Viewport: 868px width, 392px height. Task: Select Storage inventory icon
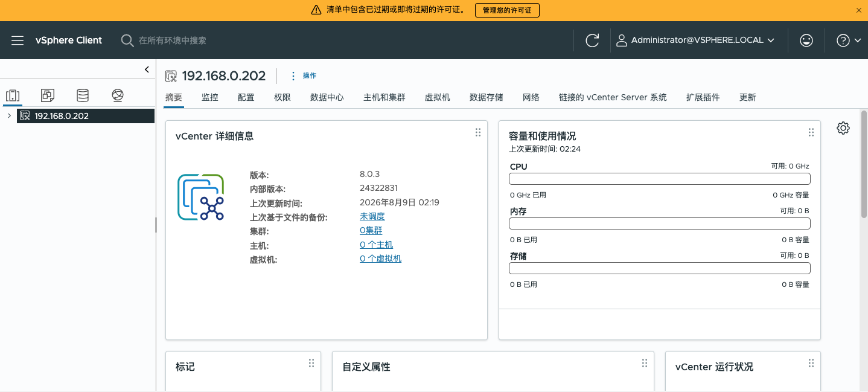point(83,95)
